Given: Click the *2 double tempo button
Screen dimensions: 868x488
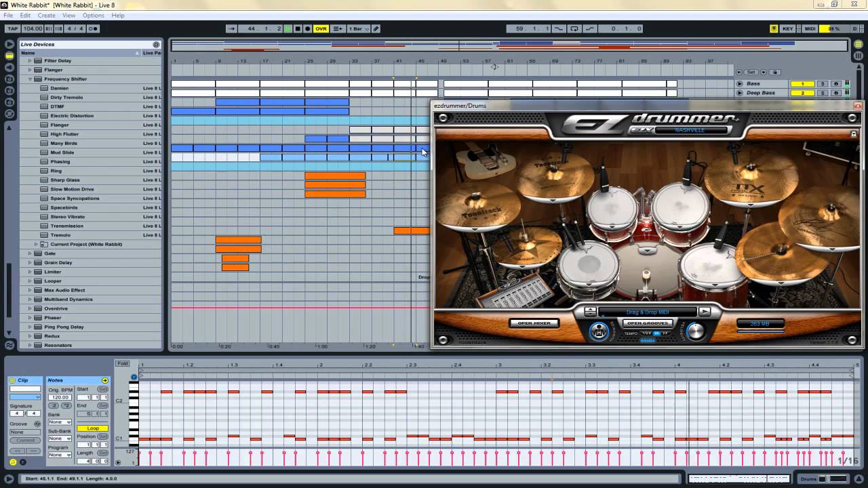Looking at the screenshot, I should tap(66, 405).
